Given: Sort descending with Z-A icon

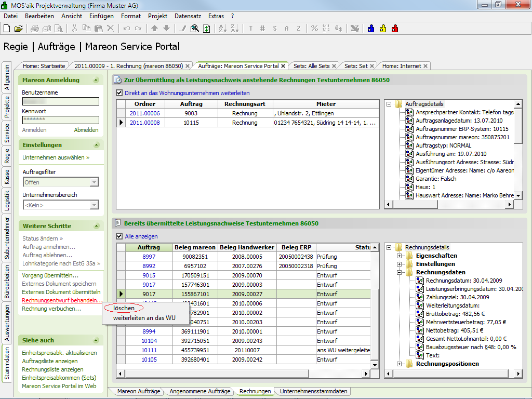Looking at the screenshot, I should pyautogui.click(x=234, y=29).
